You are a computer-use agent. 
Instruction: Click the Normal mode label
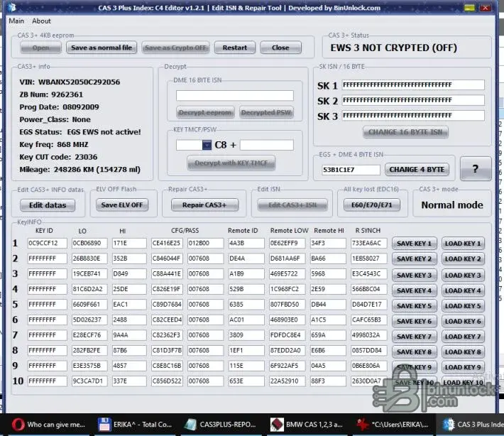[452, 205]
